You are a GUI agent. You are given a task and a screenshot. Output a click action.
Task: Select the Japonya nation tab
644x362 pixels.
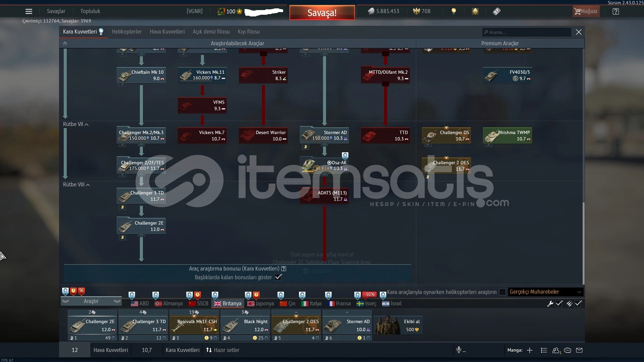point(261,304)
